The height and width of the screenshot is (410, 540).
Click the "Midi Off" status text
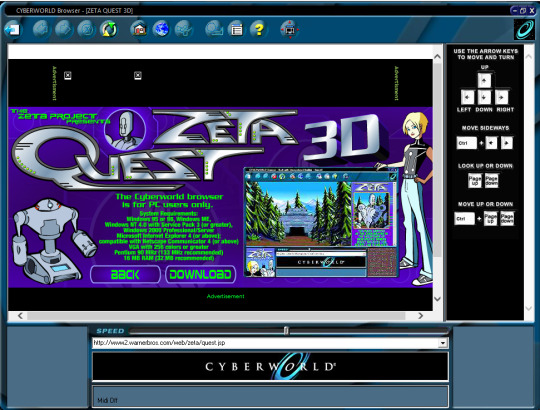107,400
